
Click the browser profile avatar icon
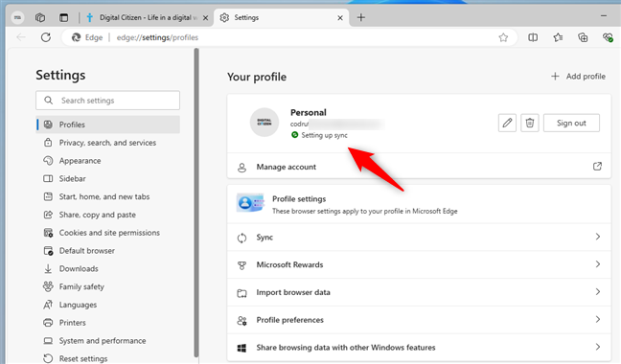(x=17, y=17)
